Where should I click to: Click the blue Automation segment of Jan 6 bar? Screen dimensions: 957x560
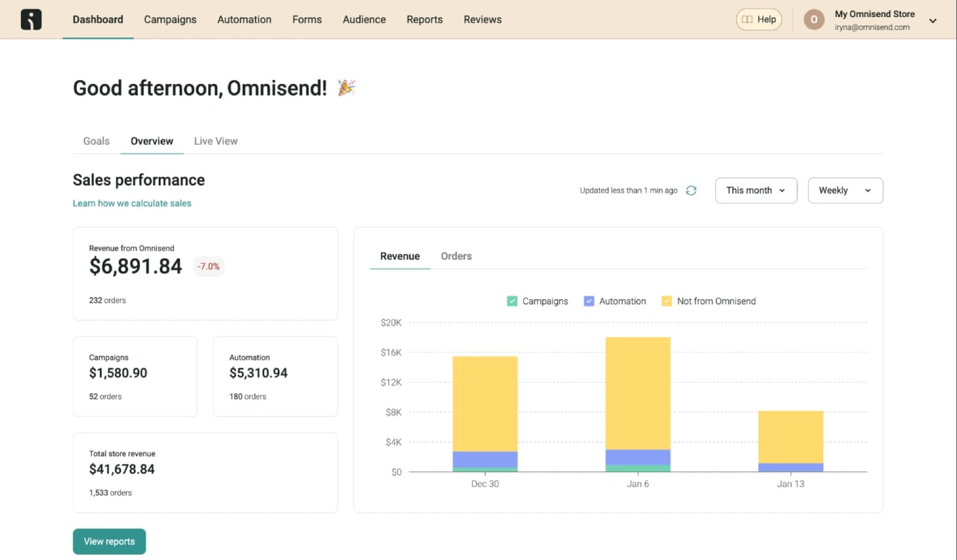click(x=638, y=457)
